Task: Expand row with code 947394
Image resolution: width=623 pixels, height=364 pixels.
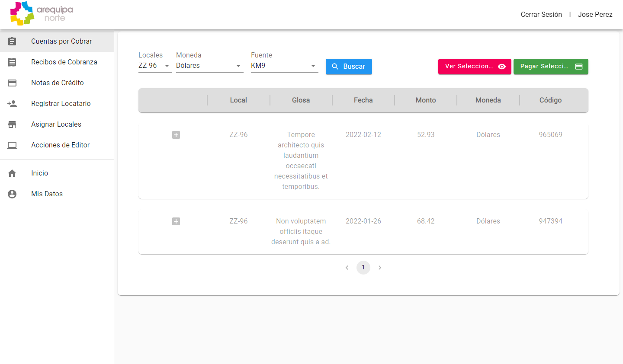Action: click(x=176, y=221)
